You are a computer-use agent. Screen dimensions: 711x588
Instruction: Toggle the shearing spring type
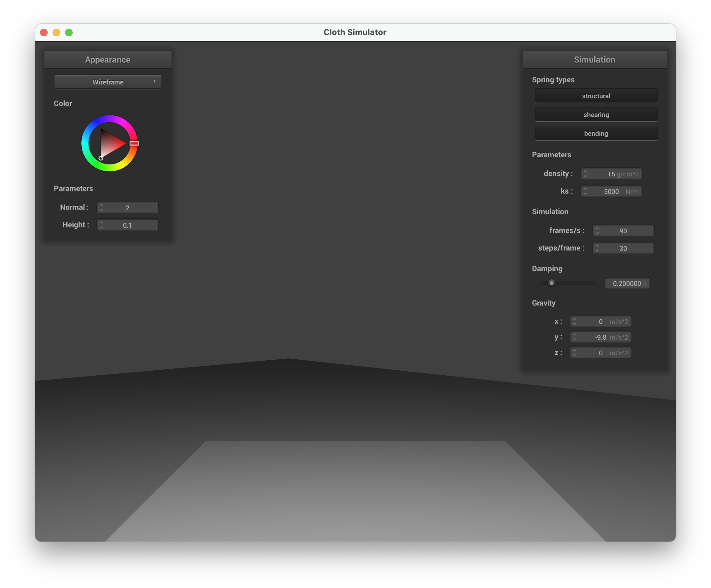pos(596,115)
